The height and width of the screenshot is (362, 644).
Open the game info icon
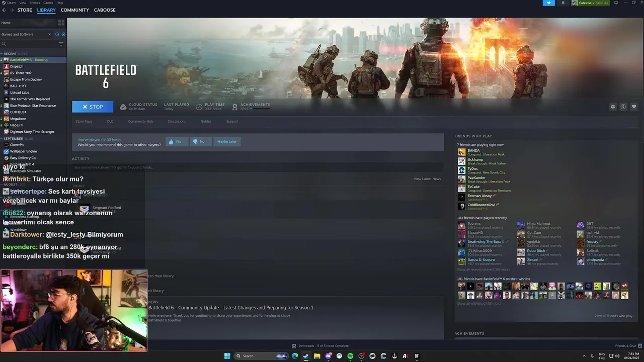(x=623, y=107)
